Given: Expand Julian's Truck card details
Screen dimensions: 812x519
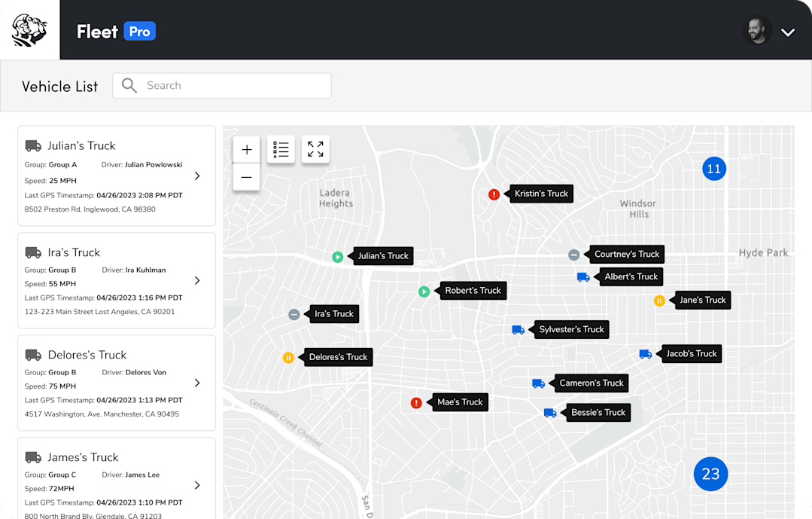Looking at the screenshot, I should (x=197, y=176).
